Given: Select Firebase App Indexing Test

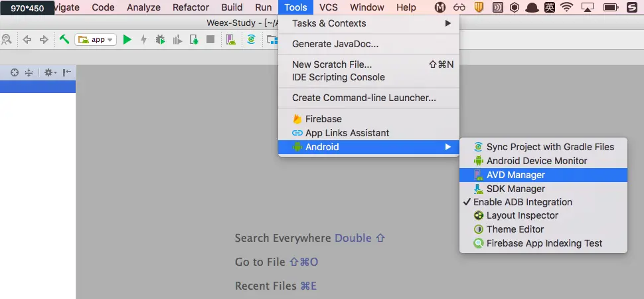Looking at the screenshot, I should point(543,243).
